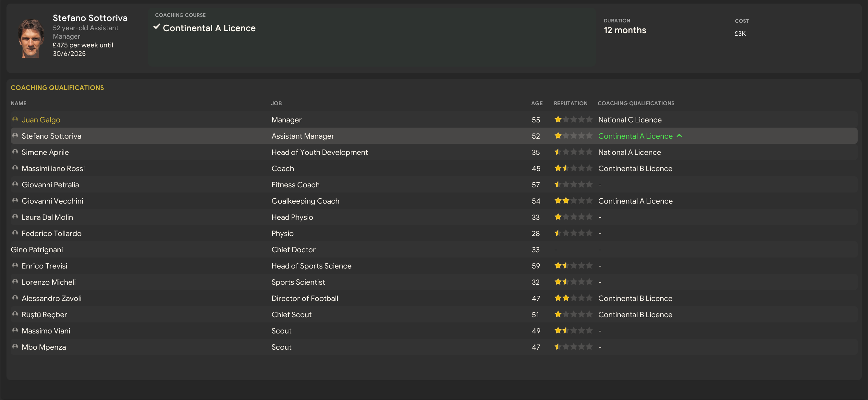Click Stefano Sottoriva's portrait photo

pyautogui.click(x=31, y=38)
